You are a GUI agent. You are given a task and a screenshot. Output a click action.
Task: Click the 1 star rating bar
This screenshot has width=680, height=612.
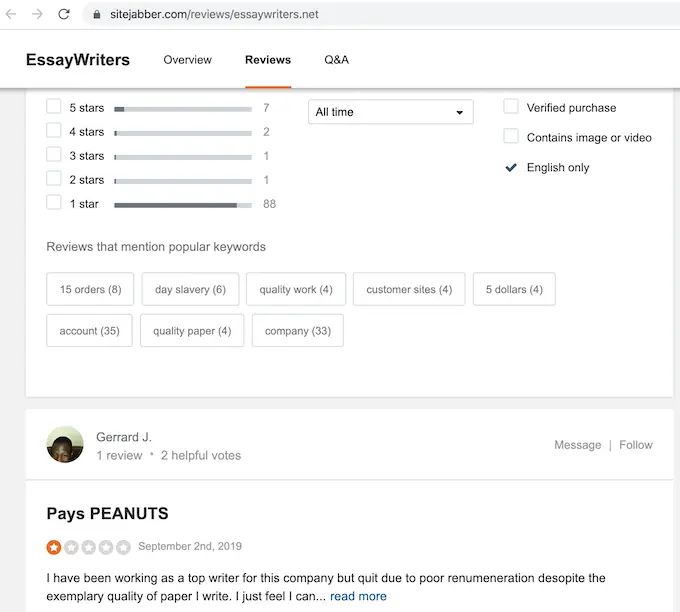183,204
